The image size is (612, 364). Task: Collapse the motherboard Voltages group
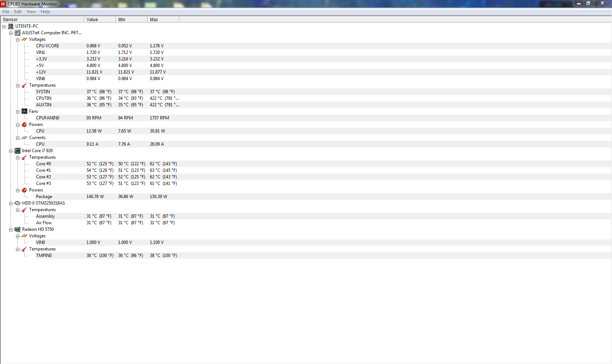(18, 40)
